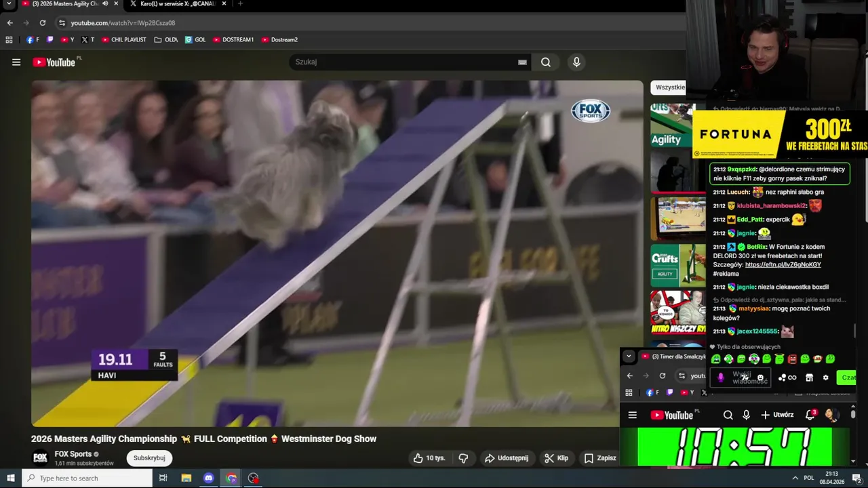Click the purple microphone in chat input

pyautogui.click(x=721, y=378)
